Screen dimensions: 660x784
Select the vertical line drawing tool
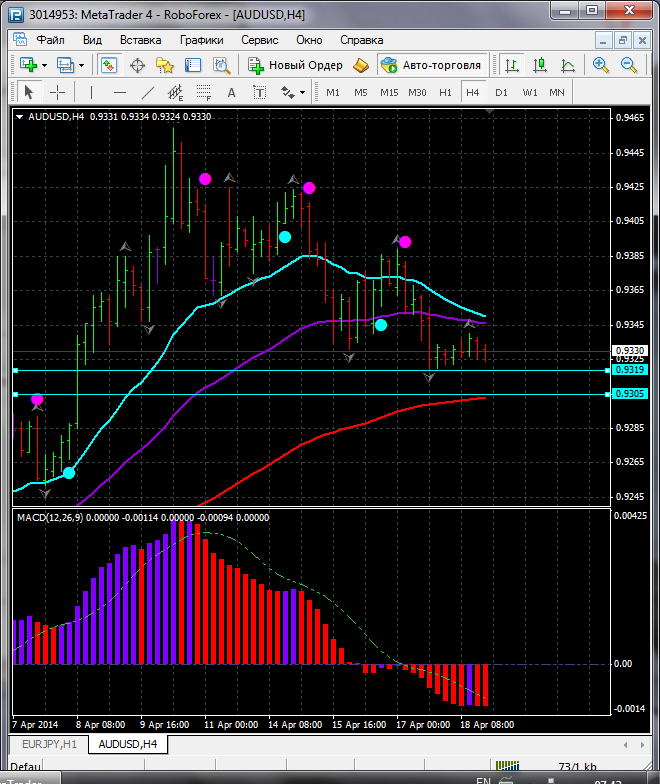tap(91, 92)
